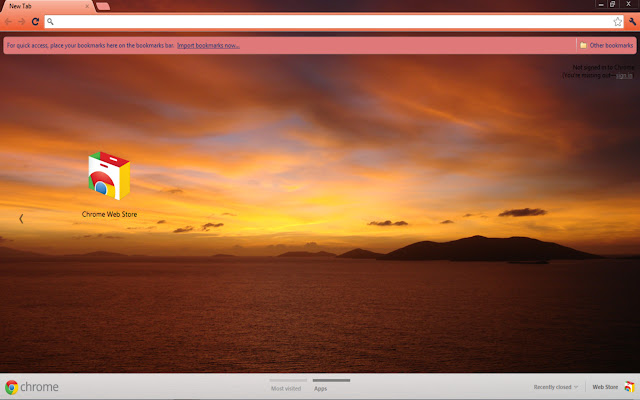640x400 pixels.
Task: Open the Web Store link in the footer
Action: point(605,387)
